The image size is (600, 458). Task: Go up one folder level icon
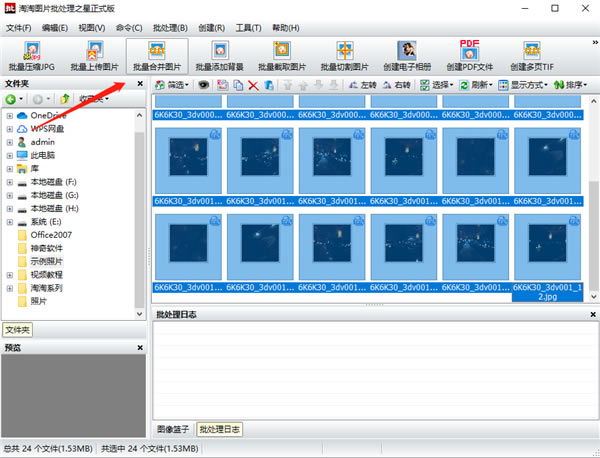65,99
